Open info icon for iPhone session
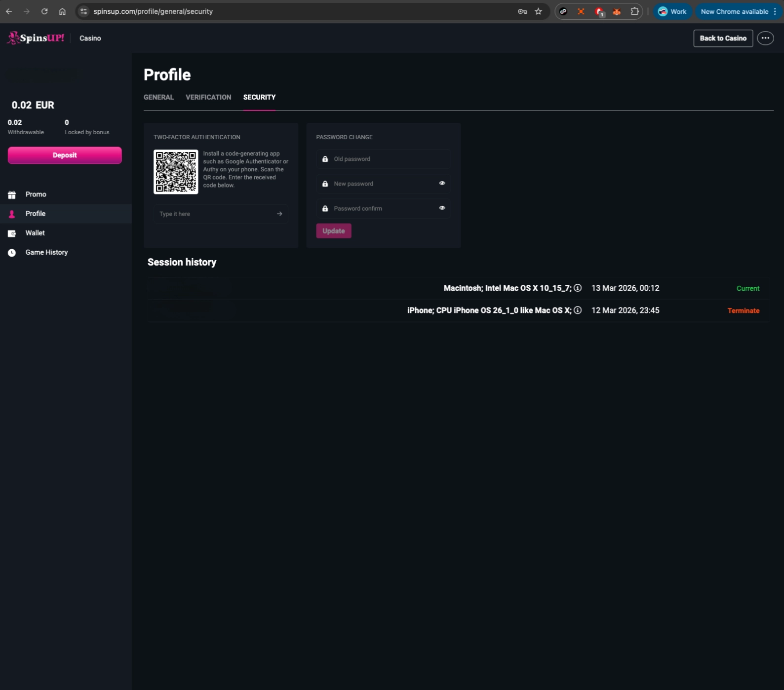Screen dimensions: 784x690 (578, 310)
